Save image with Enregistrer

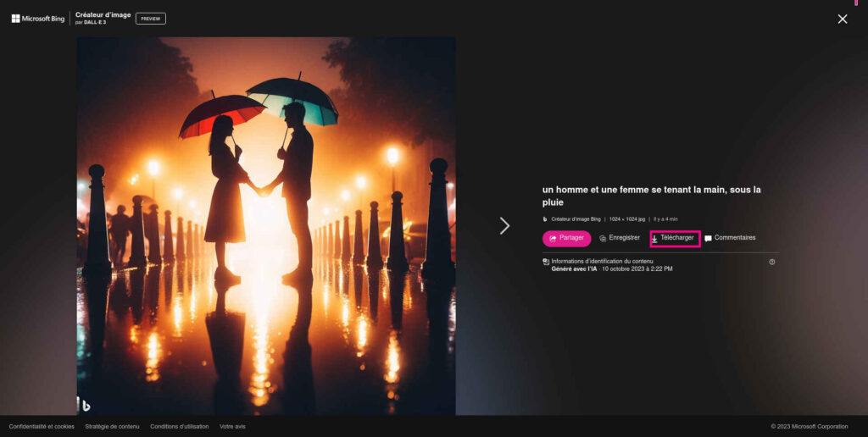(x=620, y=238)
